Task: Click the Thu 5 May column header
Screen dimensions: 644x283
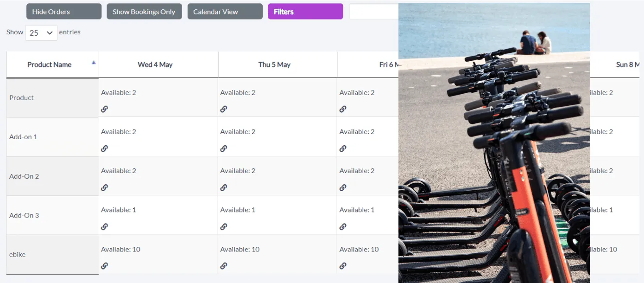Action: point(274,64)
